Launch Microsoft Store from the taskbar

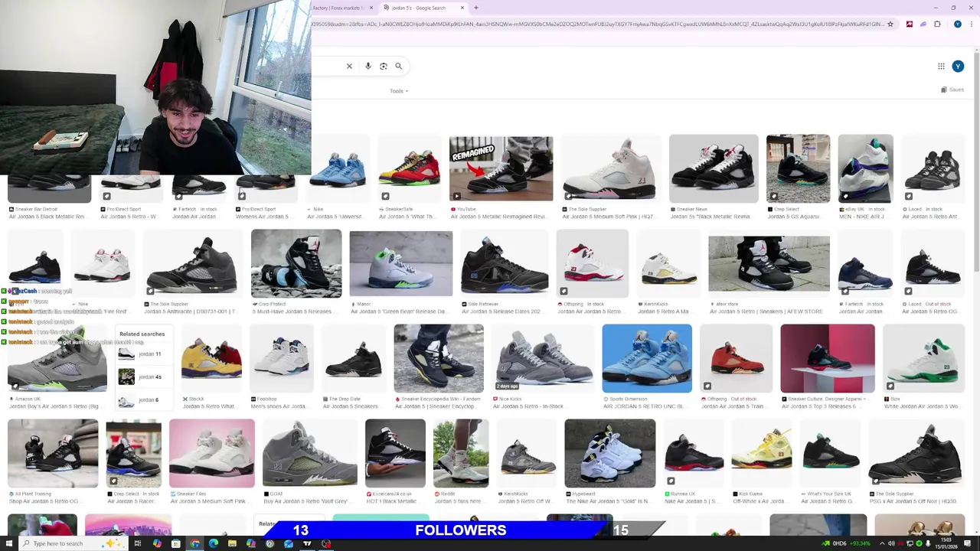[x=175, y=544]
